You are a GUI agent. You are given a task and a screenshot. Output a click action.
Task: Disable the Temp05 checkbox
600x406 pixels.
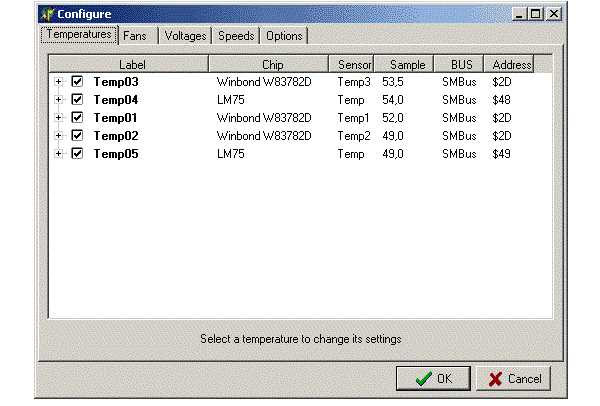tap(77, 154)
